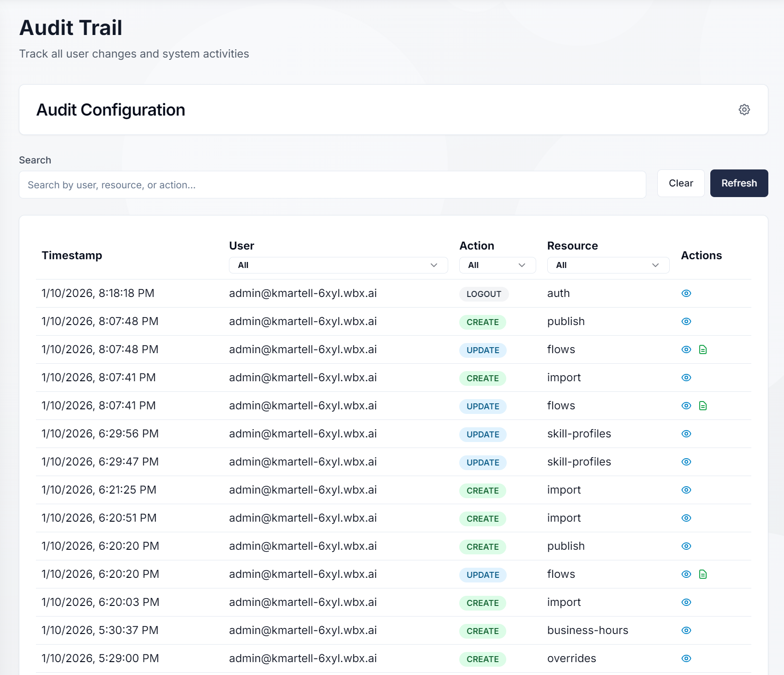Open the Resource filter dropdown
Image resolution: width=784 pixels, height=675 pixels.
tap(608, 265)
